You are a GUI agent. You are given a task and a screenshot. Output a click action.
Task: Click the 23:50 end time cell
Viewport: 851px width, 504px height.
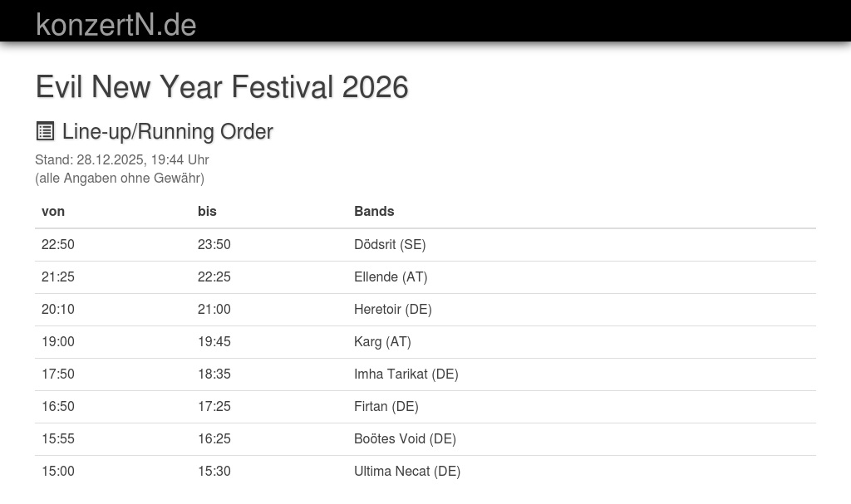pos(214,244)
